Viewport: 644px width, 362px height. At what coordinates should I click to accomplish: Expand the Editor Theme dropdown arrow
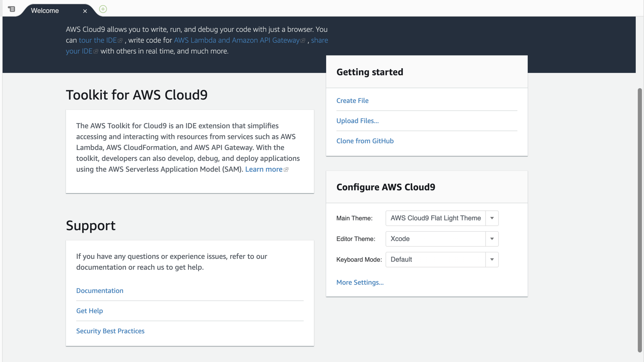tap(492, 239)
